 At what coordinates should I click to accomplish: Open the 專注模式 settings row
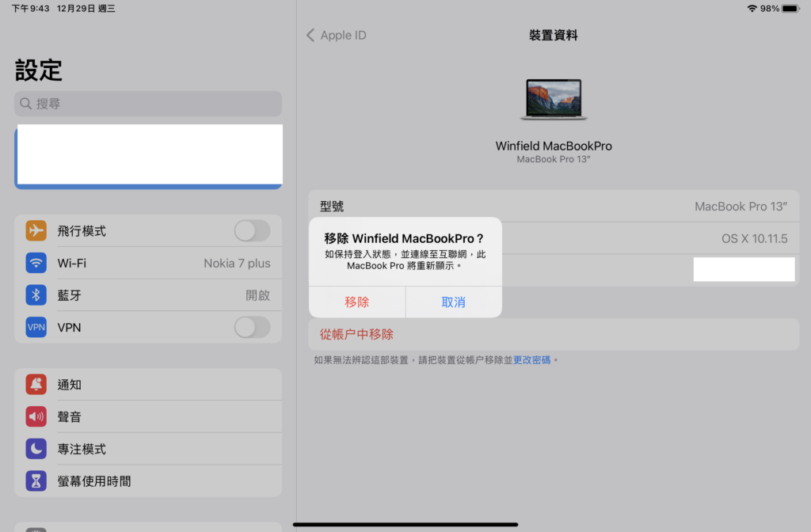click(148, 449)
